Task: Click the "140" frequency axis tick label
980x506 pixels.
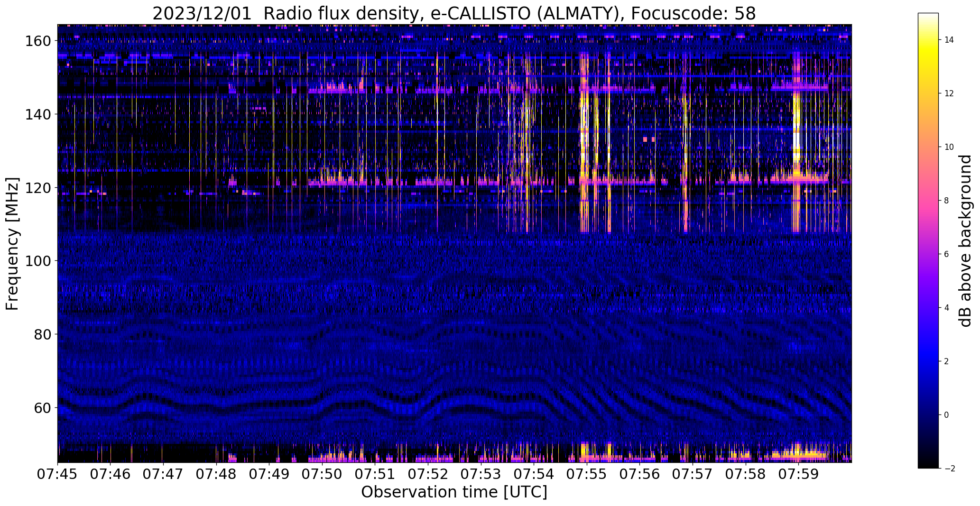Action: point(38,114)
